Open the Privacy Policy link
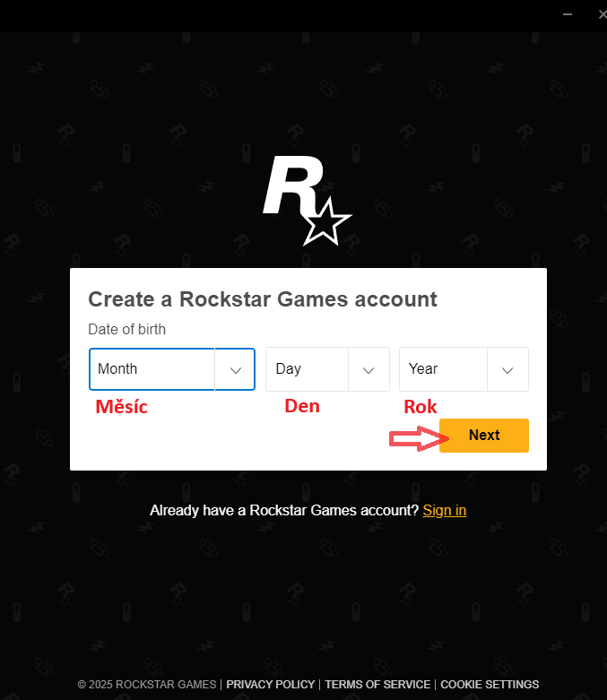Viewport: 607px width, 700px height. (x=270, y=685)
